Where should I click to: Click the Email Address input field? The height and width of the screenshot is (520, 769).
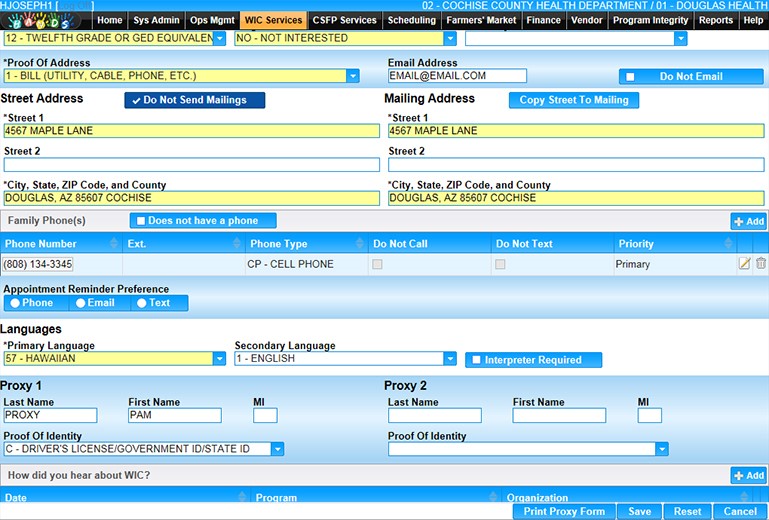(457, 76)
